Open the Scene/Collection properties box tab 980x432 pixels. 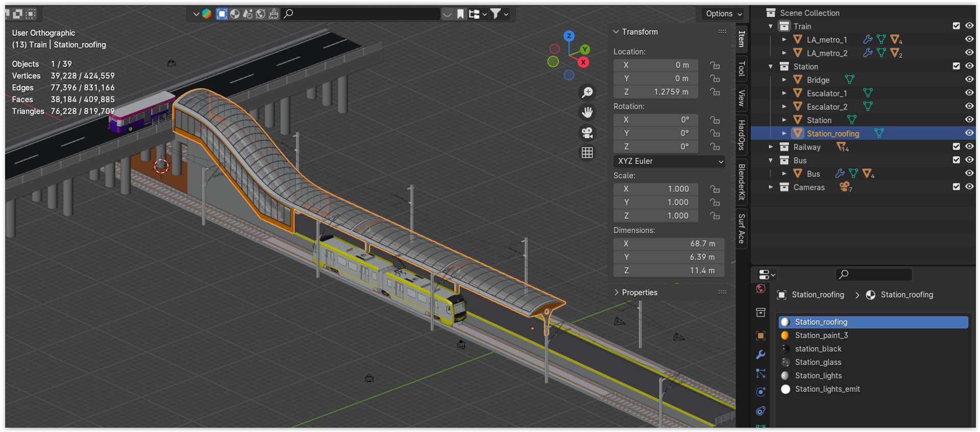point(761,312)
